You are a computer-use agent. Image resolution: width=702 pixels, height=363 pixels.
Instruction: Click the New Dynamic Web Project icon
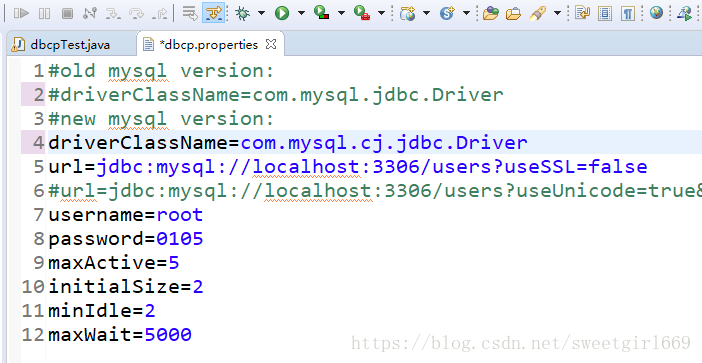(408, 13)
